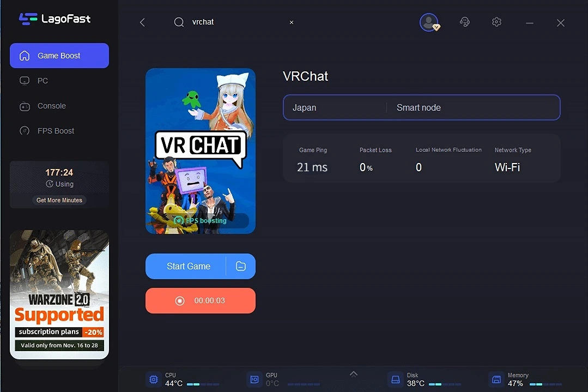Open the Warzone 2.0 promotion banner

coord(59,294)
